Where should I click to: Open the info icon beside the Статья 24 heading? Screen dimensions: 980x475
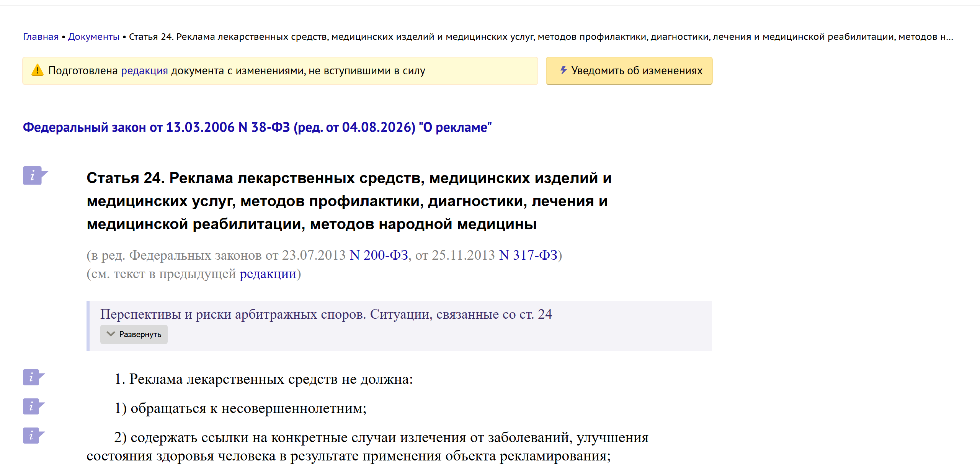pyautogui.click(x=35, y=175)
